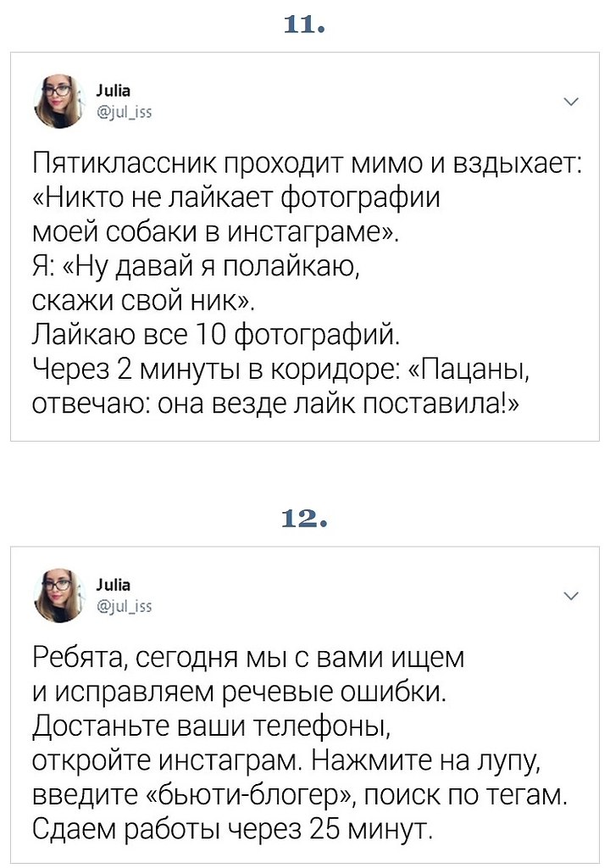The image size is (610, 868).
Task: Open Julia's avatar in tweet 11
Action: tap(59, 102)
